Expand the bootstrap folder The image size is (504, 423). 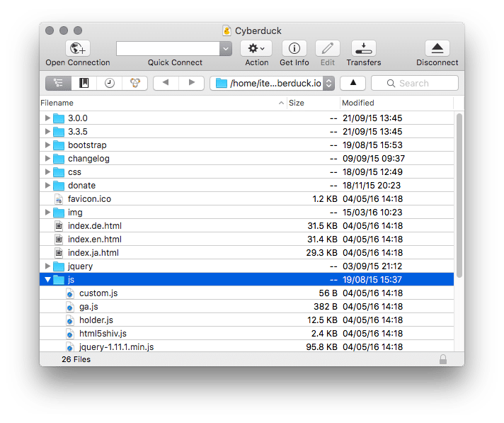[47, 145]
